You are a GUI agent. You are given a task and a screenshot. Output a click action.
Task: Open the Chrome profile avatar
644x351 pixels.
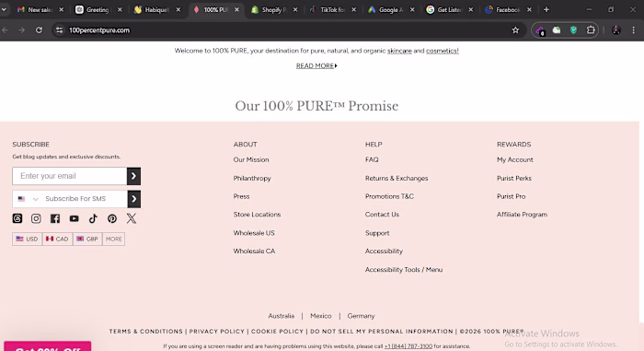point(616,30)
